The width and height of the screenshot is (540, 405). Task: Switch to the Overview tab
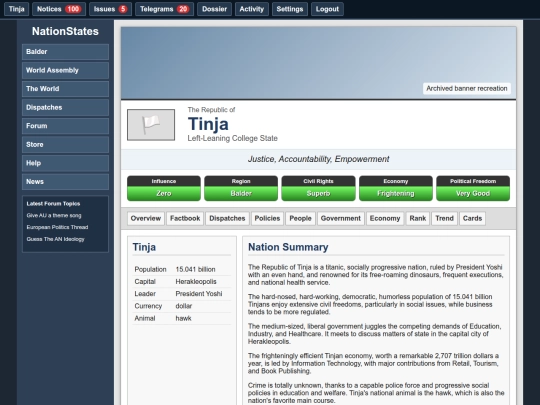(146, 218)
